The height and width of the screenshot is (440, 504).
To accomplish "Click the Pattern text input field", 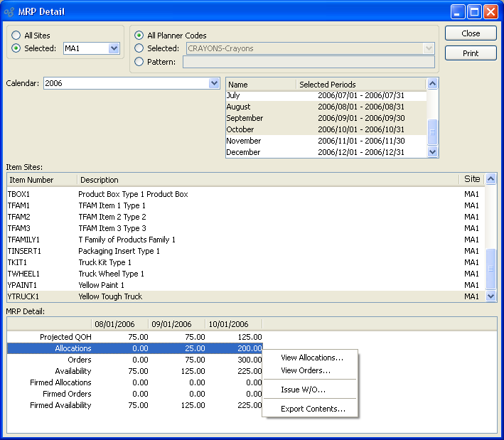I will tap(309, 62).
